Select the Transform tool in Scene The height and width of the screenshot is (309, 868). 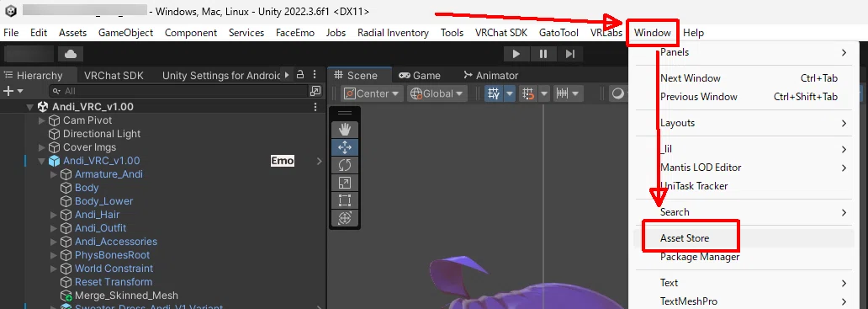click(x=345, y=218)
